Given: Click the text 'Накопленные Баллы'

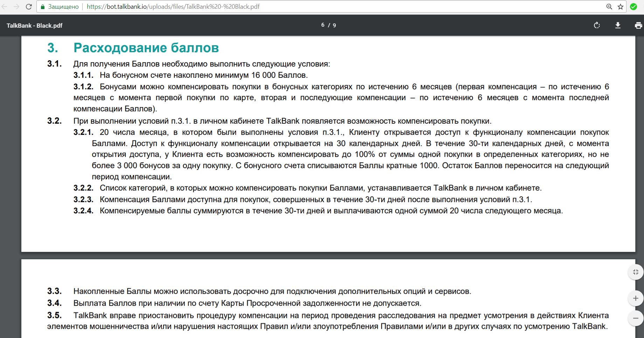Looking at the screenshot, I should point(112,291).
